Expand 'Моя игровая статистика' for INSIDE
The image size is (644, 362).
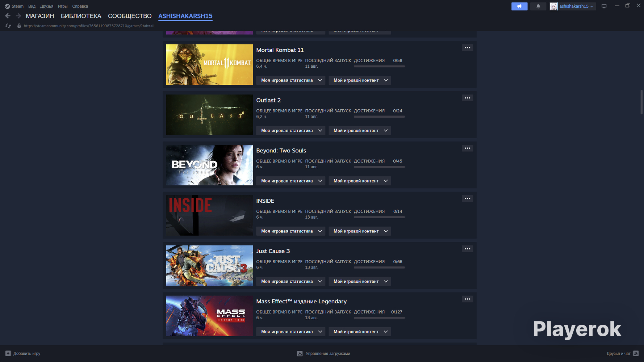click(291, 231)
